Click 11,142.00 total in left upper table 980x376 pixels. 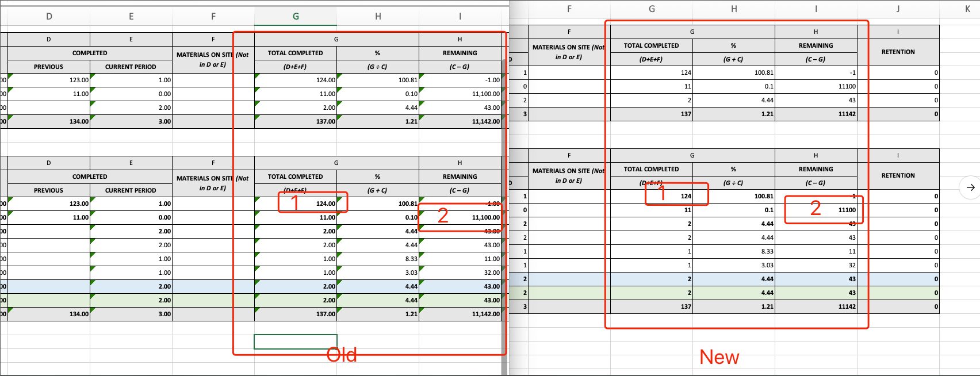coord(460,121)
